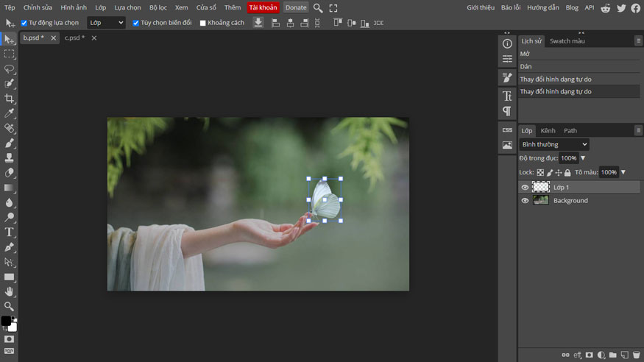
Task: Open the Hướng dẫn link
Action: click(x=543, y=7)
